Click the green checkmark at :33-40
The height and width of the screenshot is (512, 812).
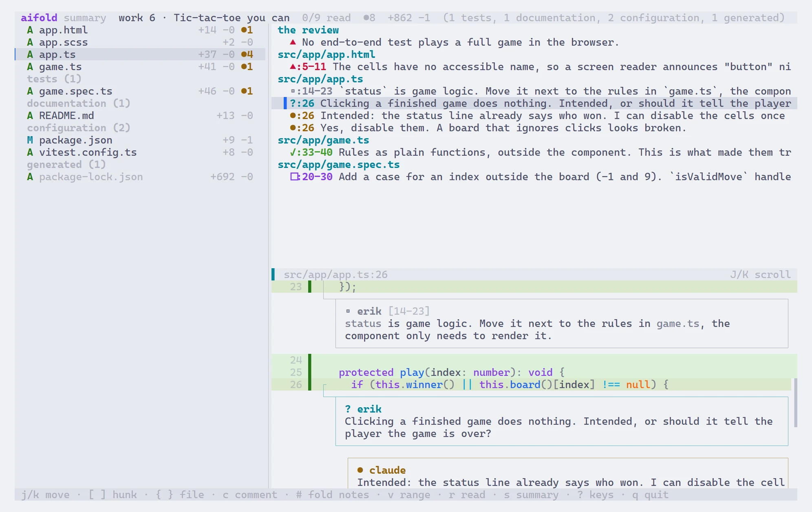pos(293,152)
